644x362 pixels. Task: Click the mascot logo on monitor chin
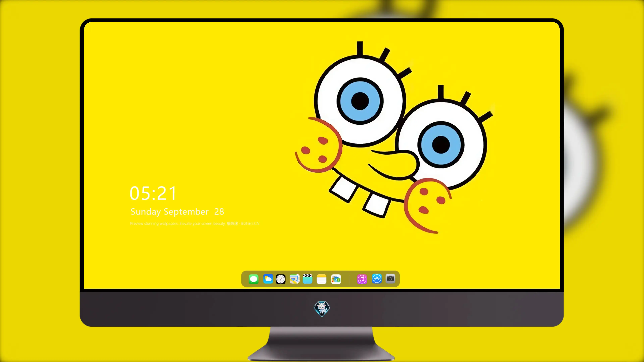pos(322,309)
